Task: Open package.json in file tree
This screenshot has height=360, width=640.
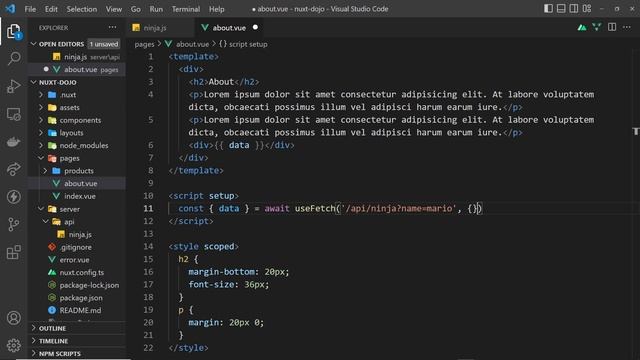Action: click(x=81, y=298)
